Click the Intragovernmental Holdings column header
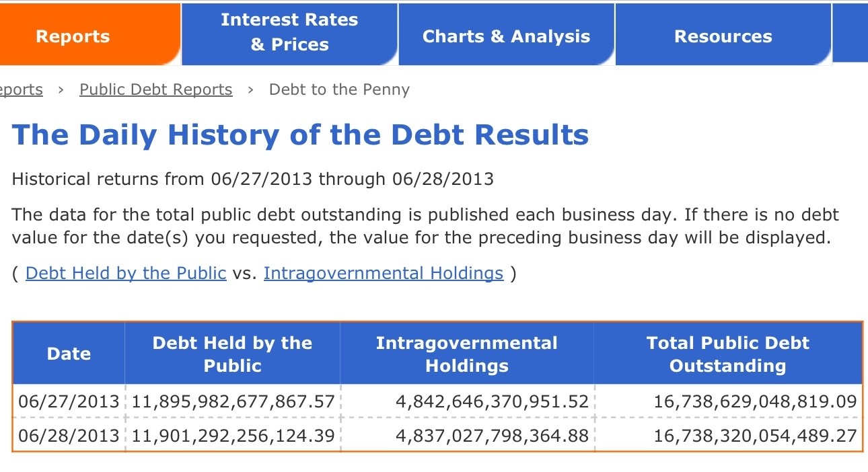868x472 pixels. (467, 354)
